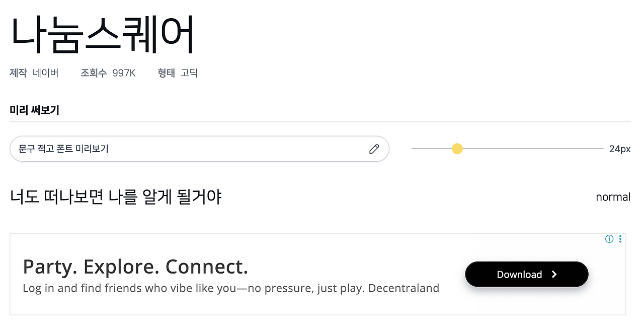Click the normal font weight label
Viewport: 644px width, 329px height.
coord(613,197)
